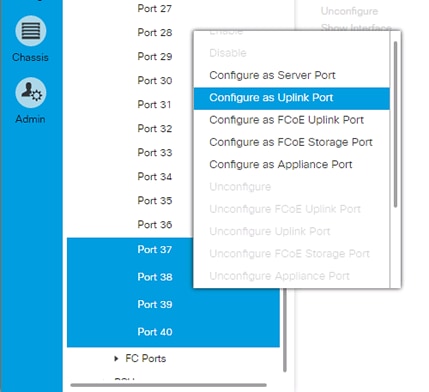Viewport: 429px width, 392px height.
Task: Select Port 38 in the tree
Action: [155, 277]
